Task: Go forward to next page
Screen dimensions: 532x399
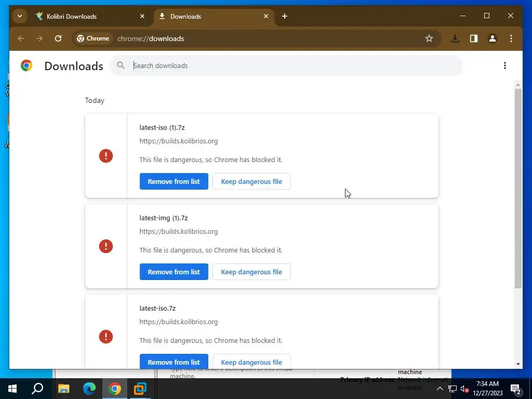Action: point(39,38)
